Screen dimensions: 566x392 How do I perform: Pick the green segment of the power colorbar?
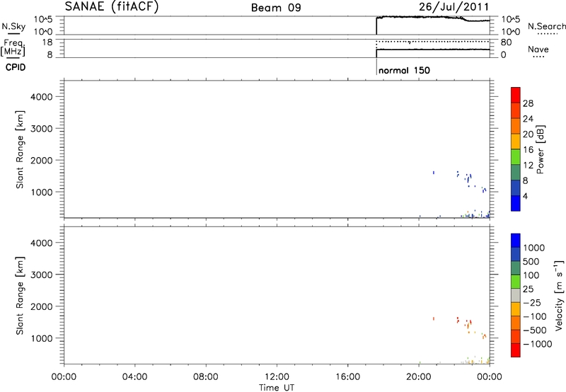coord(516,156)
